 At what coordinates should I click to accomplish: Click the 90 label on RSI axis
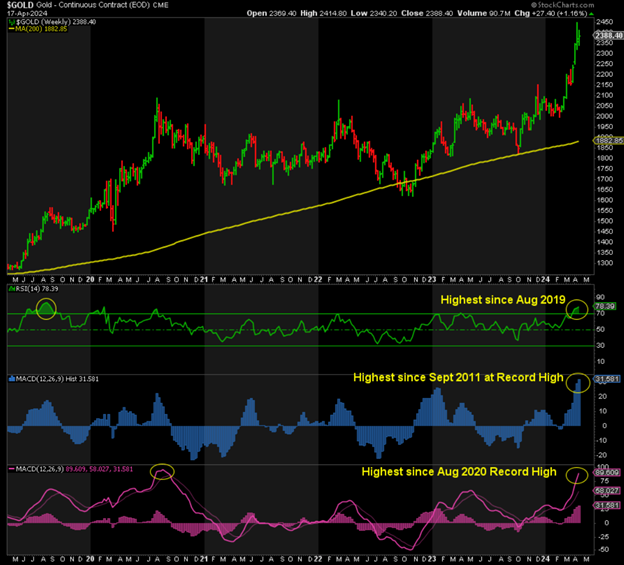600,297
